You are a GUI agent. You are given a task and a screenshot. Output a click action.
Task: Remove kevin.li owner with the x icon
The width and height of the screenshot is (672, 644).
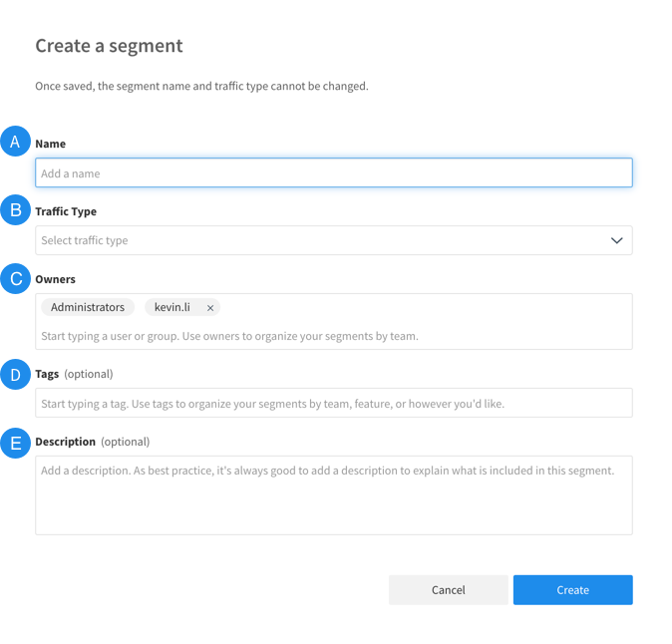point(210,308)
